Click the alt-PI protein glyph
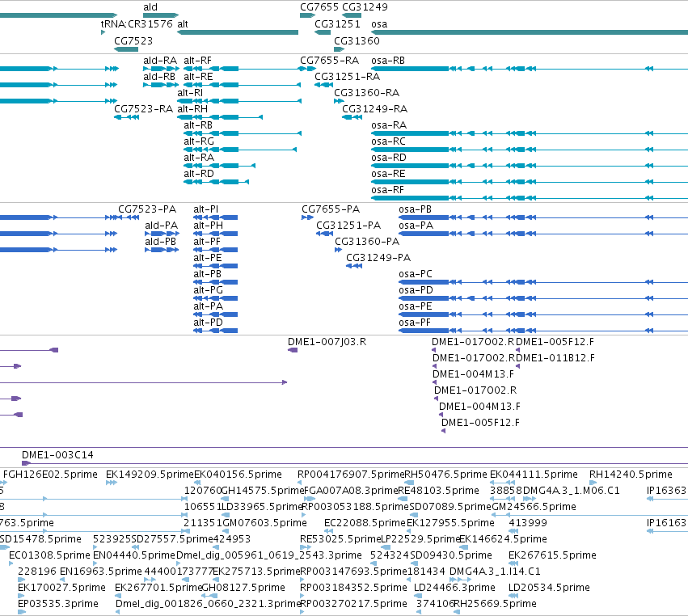688x616 pixels. (215, 217)
